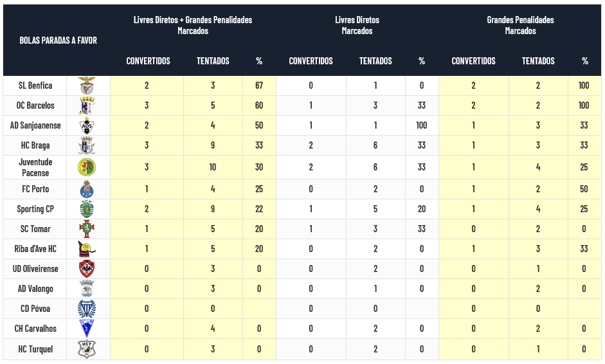
Task: Click the UD Oliveirense crest icon
Action: coord(86,269)
